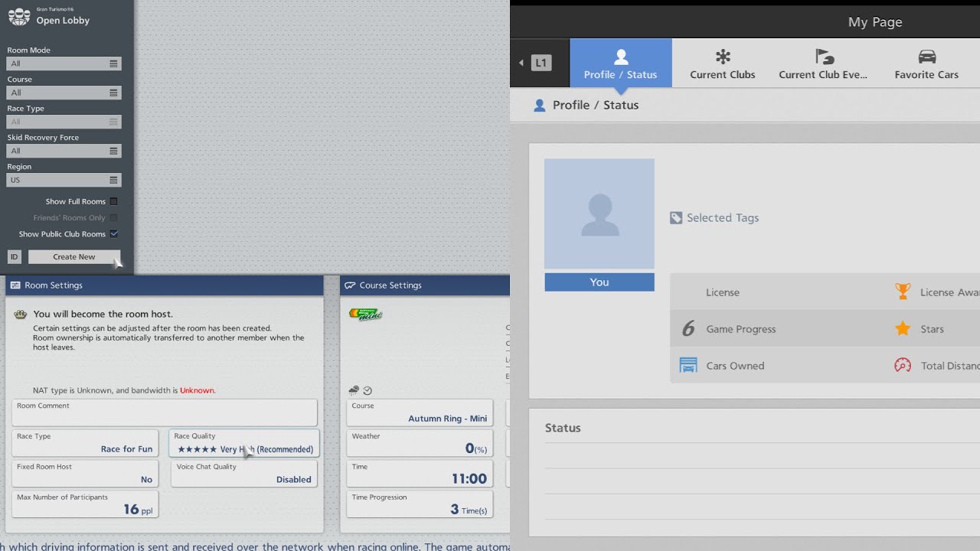
Task: Select the Course field, Autumn Ring - Mini
Action: 420,412
